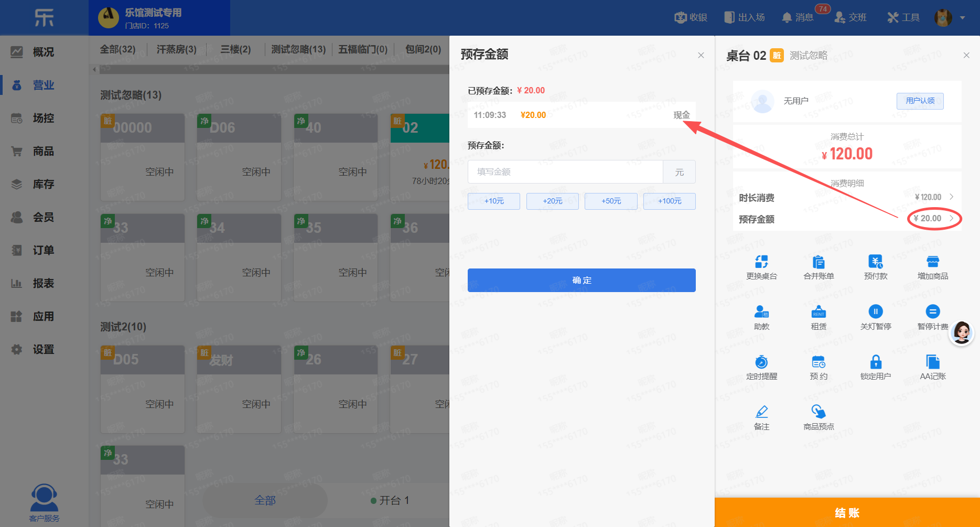Click the +20元 quick amount button

pos(553,201)
